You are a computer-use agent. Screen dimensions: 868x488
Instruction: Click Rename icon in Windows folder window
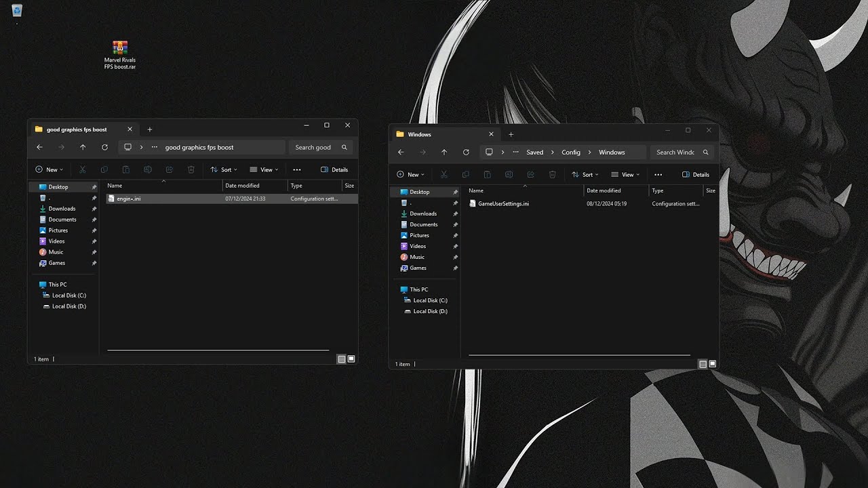click(x=509, y=175)
